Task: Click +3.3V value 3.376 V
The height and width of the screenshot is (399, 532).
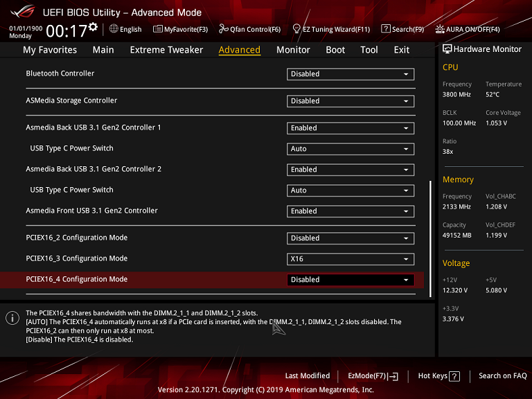Action: (453, 319)
